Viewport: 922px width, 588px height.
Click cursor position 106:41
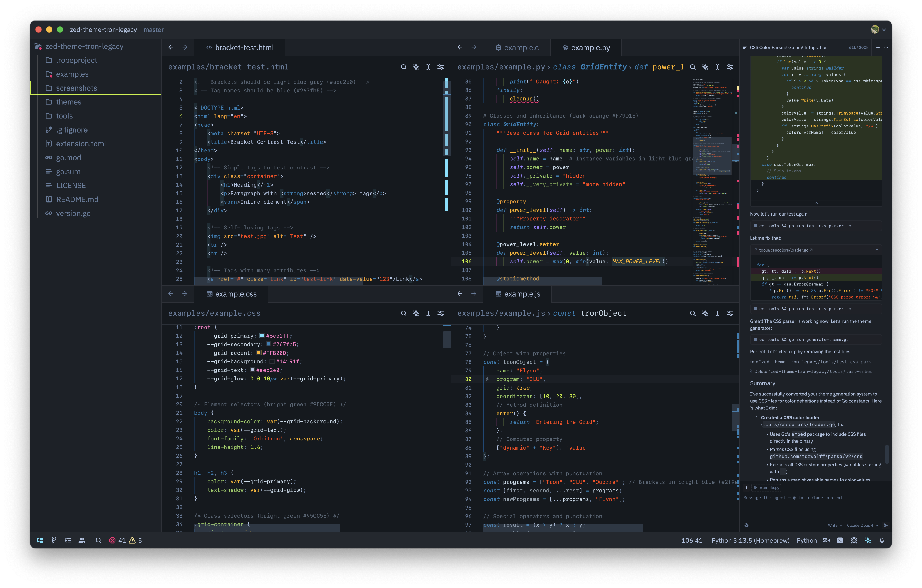point(691,540)
